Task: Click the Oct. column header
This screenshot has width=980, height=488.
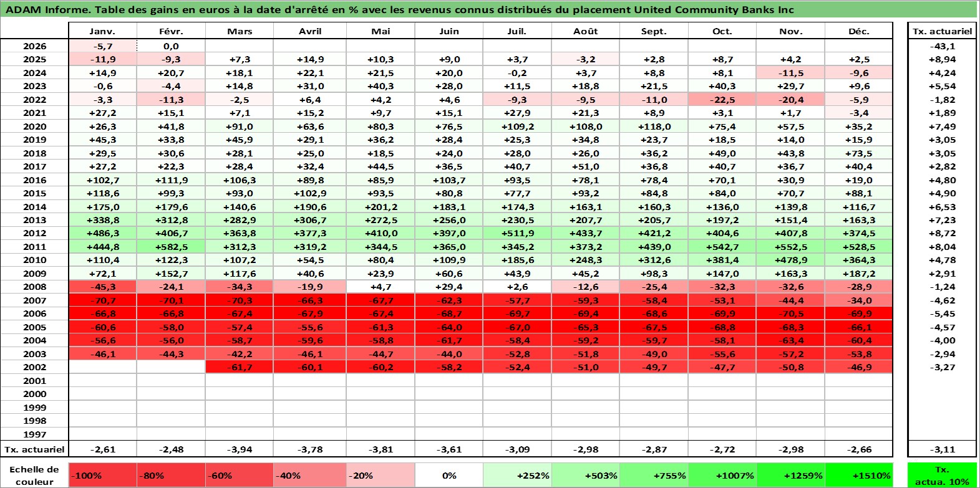Action: pos(722,31)
